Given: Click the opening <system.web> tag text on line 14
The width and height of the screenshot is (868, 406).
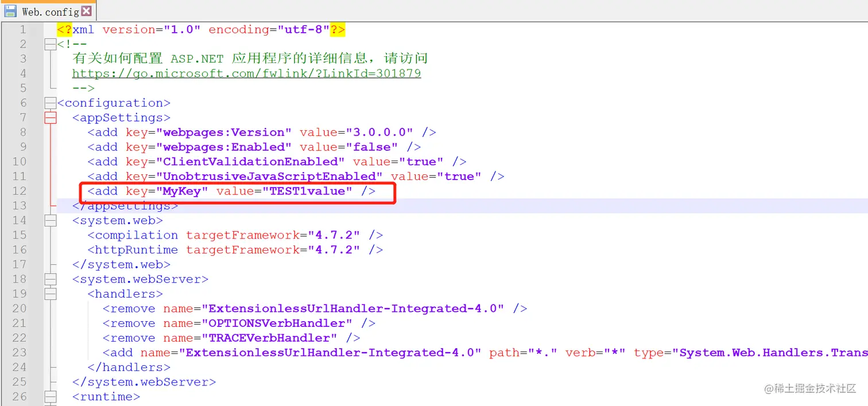Looking at the screenshot, I should 118,220.
